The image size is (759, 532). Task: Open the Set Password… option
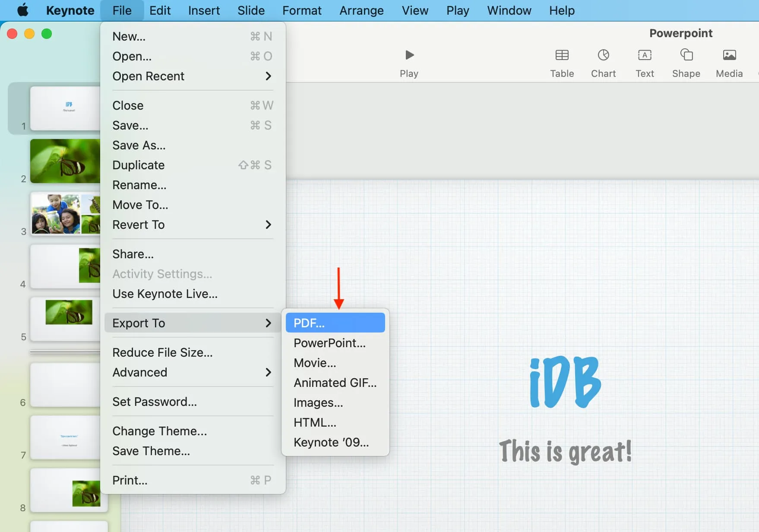155,402
